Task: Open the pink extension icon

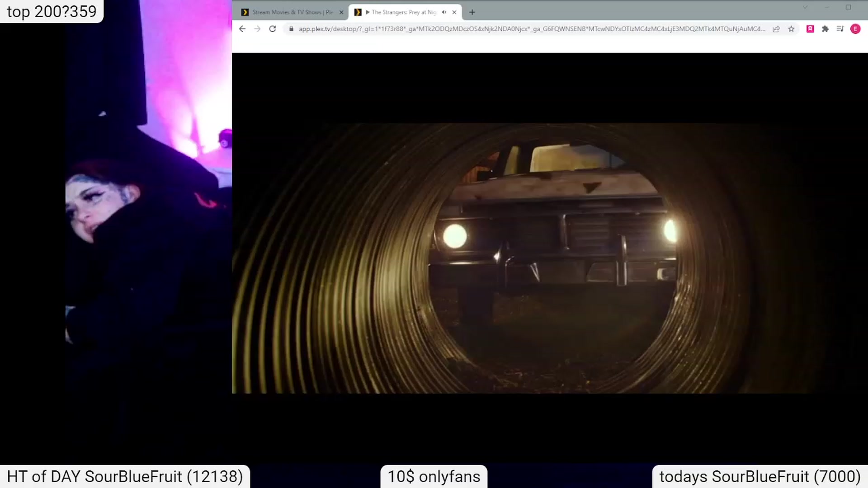Action: tap(810, 29)
